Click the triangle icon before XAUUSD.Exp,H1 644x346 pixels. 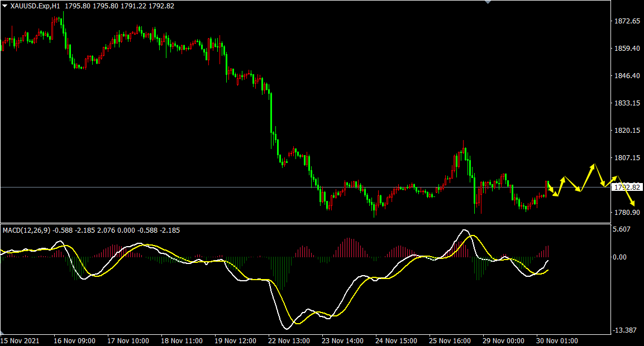coord(5,6)
